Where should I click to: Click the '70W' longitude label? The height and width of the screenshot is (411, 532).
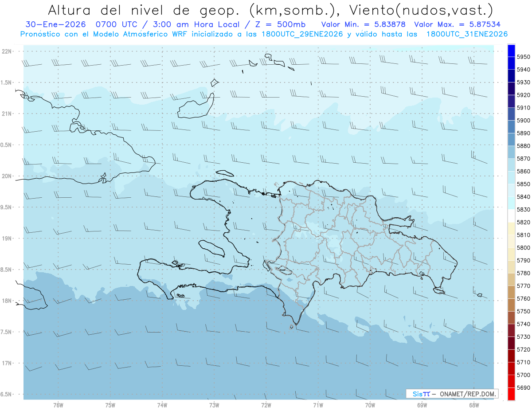(x=370, y=405)
